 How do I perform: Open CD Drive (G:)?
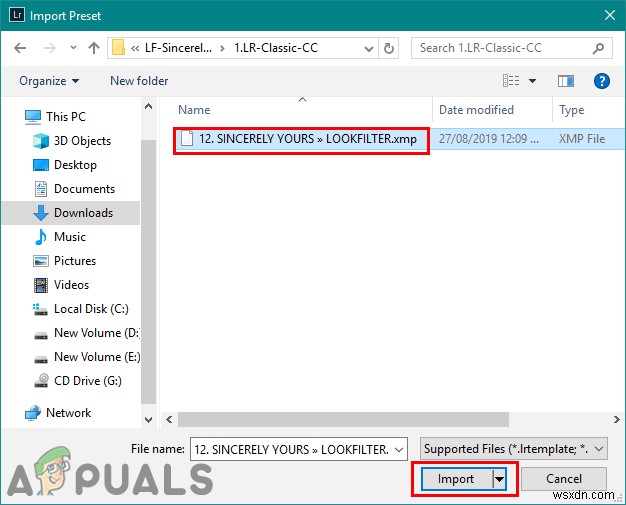[77, 381]
